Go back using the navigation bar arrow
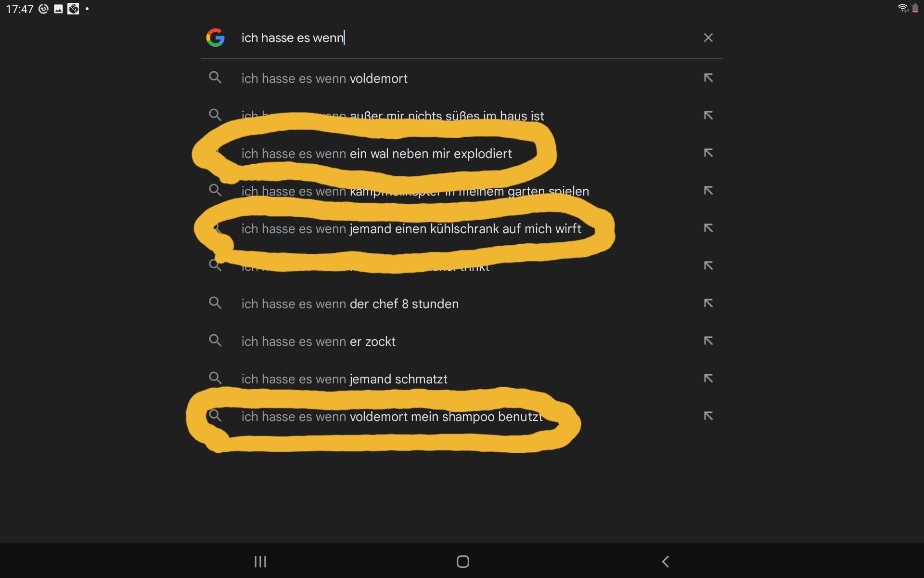This screenshot has width=924, height=578. 665,561
